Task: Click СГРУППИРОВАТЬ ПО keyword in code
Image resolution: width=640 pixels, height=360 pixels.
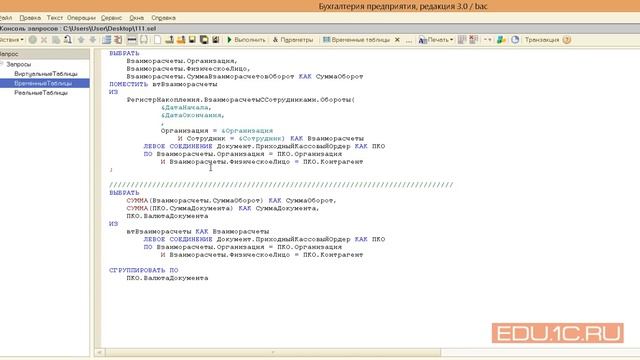Action: tap(144, 270)
